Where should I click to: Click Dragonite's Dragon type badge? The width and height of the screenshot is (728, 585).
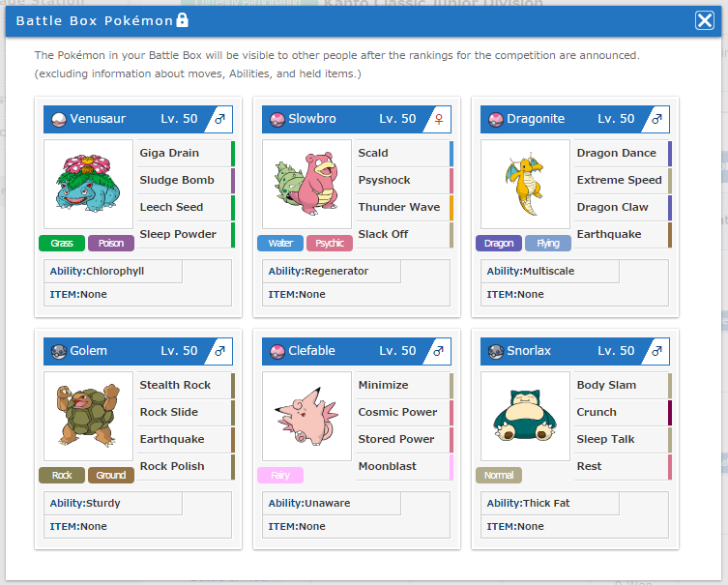(x=499, y=243)
